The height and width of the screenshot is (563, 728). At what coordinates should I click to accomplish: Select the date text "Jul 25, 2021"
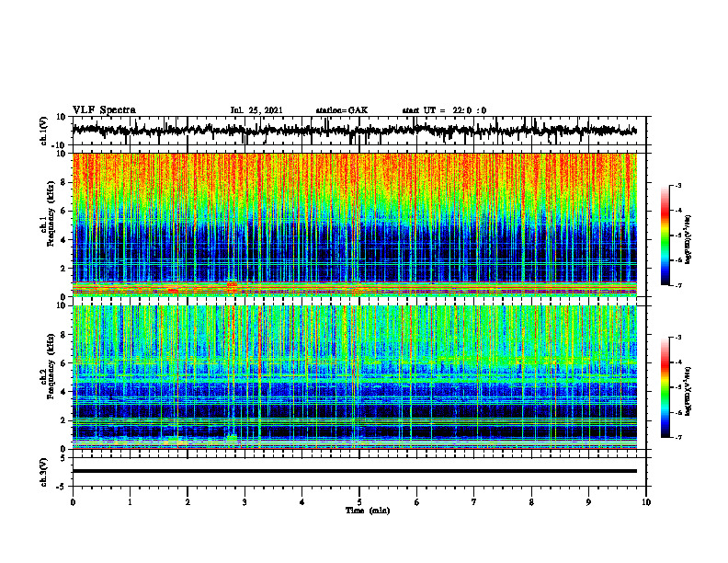click(x=256, y=110)
